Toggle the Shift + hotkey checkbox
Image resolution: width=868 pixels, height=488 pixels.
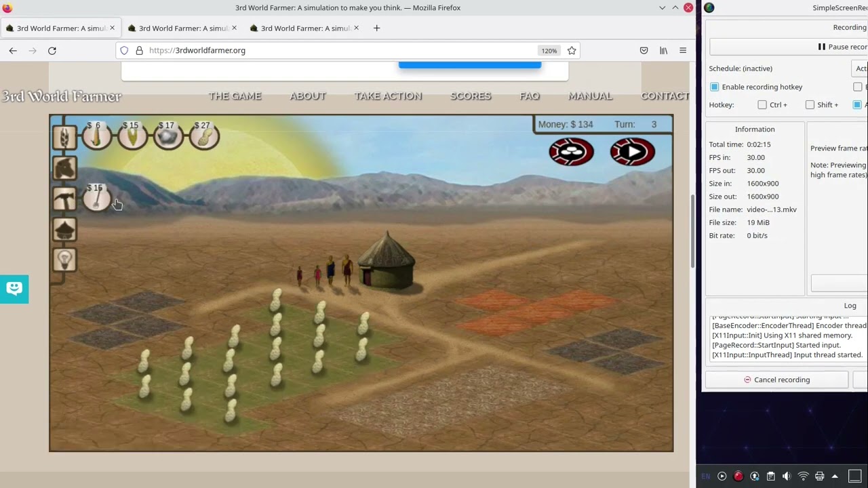point(810,104)
